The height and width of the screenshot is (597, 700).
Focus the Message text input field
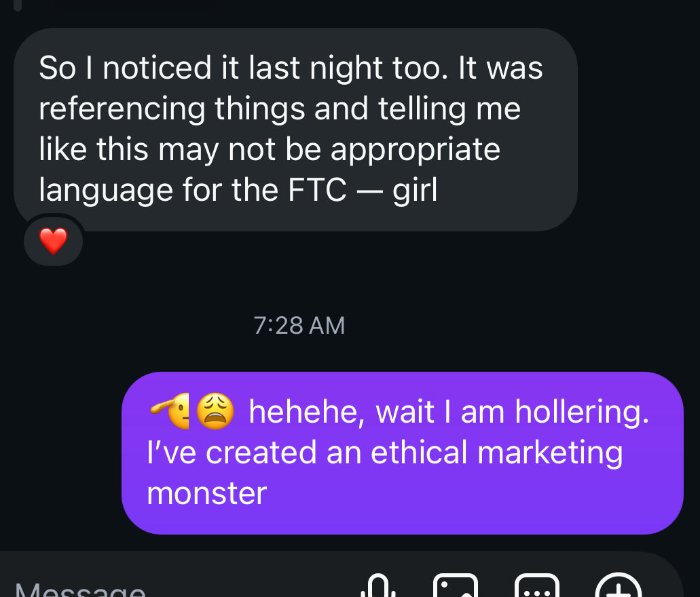[136, 588]
